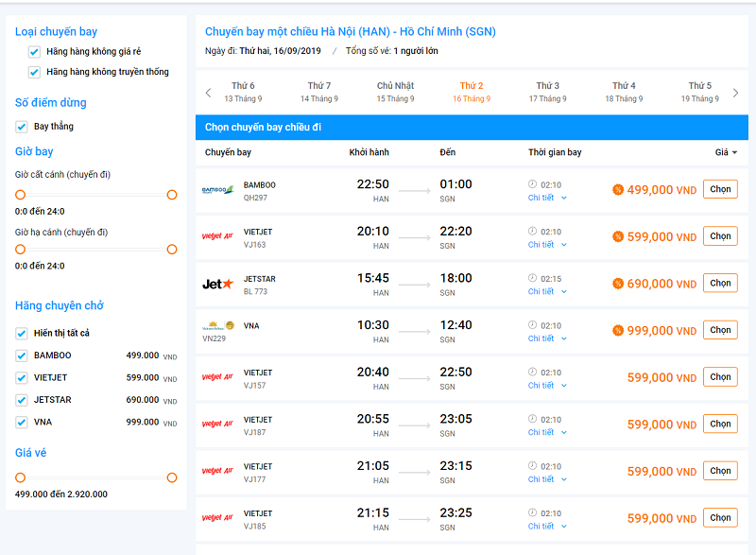This screenshot has height=555, width=756.
Task: Expand Chi tiết for VNA VN229
Action: click(x=547, y=338)
